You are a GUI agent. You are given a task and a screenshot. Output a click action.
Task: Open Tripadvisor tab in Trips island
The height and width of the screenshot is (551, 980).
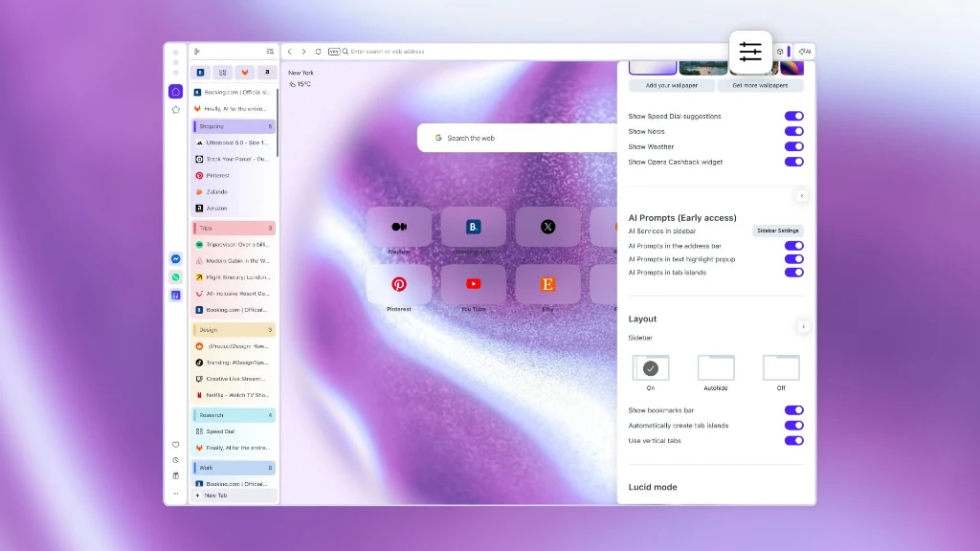[234, 244]
